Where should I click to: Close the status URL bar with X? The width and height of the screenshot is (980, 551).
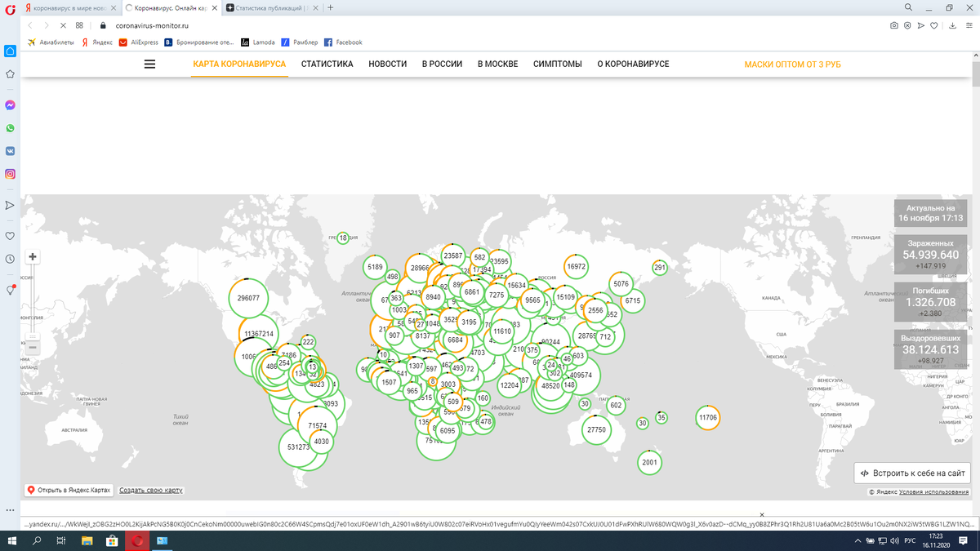pos(762,515)
